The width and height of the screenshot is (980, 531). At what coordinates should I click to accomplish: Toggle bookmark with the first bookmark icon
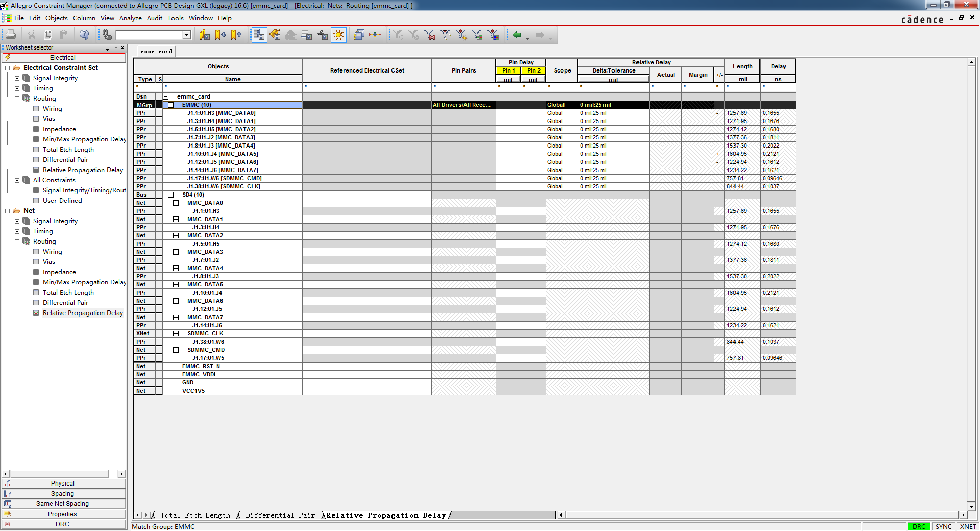[x=205, y=35]
